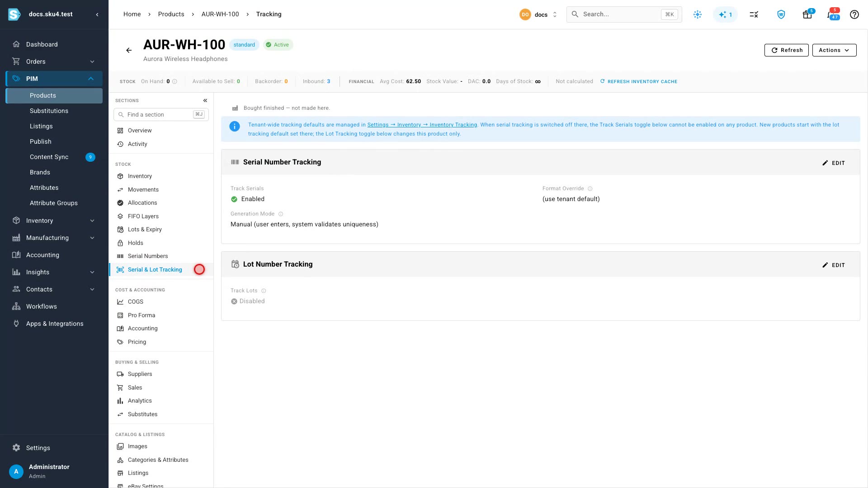Open the help question mark icon
This screenshot has width=868, height=488.
click(x=854, y=14)
